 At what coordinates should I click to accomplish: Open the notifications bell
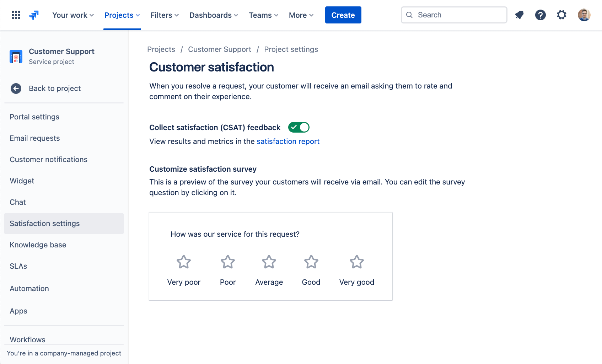point(519,15)
